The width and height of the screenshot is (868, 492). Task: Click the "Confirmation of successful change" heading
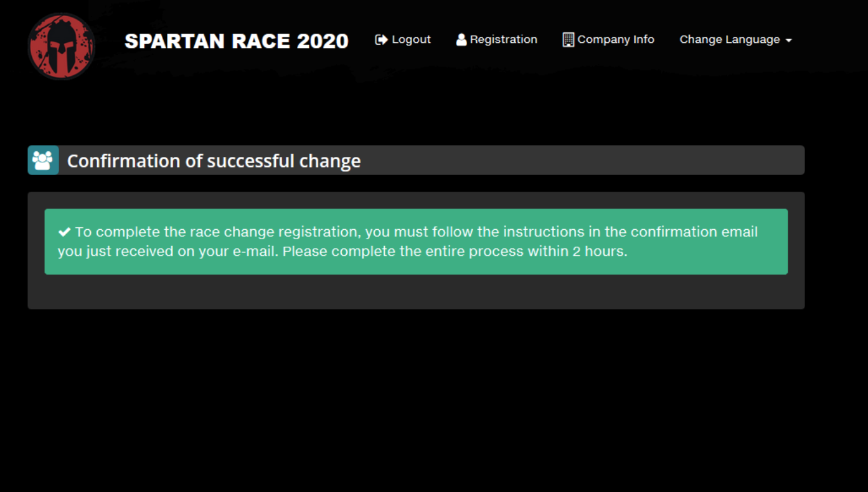214,161
